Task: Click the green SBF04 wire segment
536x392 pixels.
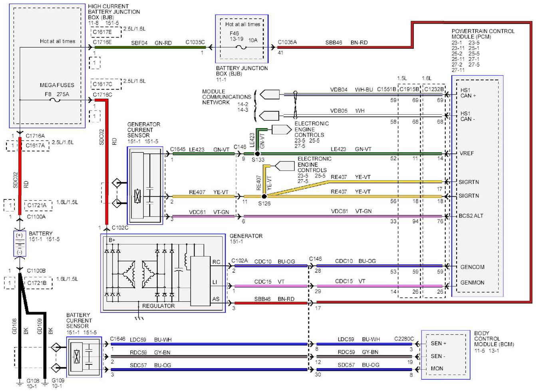Action: (x=150, y=47)
